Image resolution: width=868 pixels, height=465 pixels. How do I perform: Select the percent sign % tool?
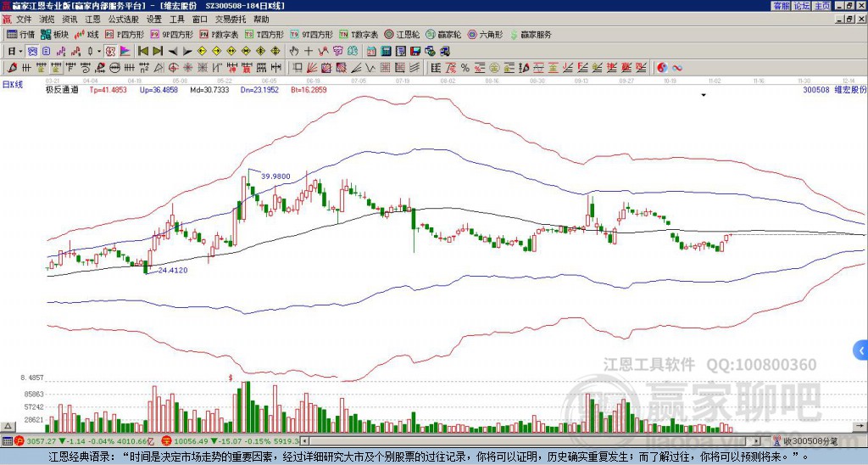pos(465,68)
